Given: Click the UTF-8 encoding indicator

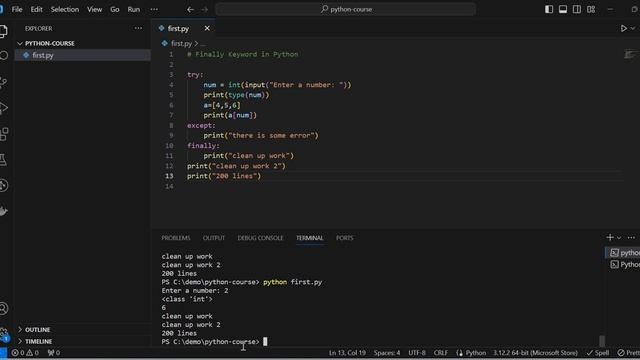Looking at the screenshot, I should (417, 353).
